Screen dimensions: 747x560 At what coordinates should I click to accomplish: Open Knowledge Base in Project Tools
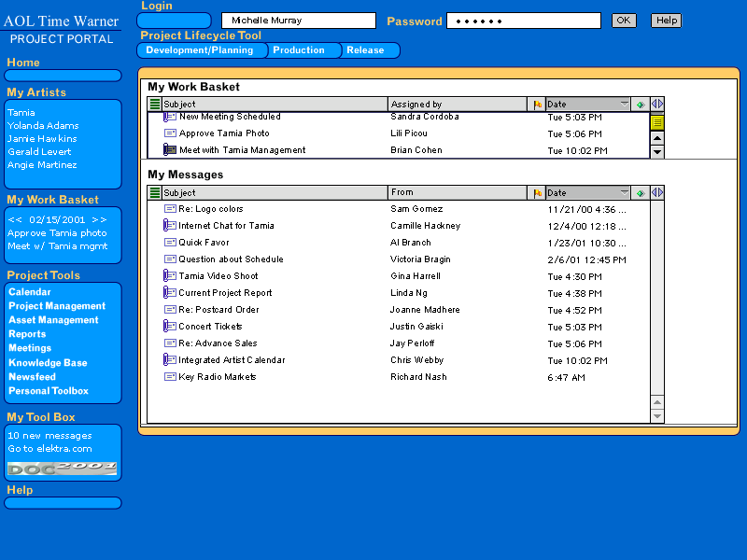pos(48,362)
